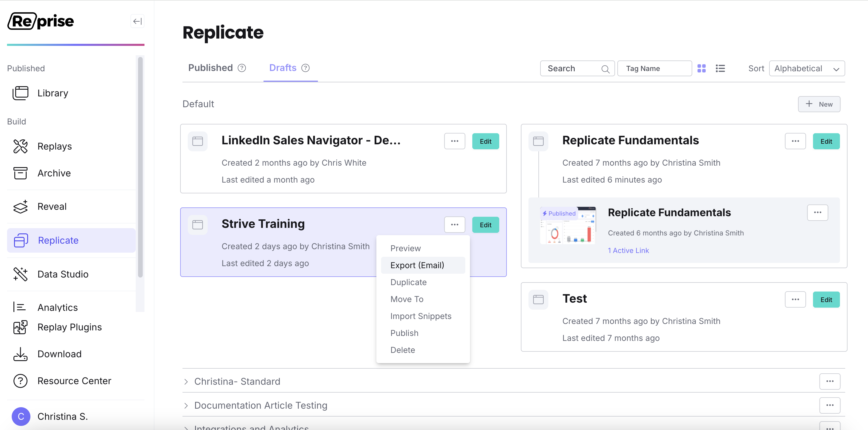The image size is (868, 430).
Task: Collapse the sidebar with the arrow icon
Action: click(x=137, y=21)
